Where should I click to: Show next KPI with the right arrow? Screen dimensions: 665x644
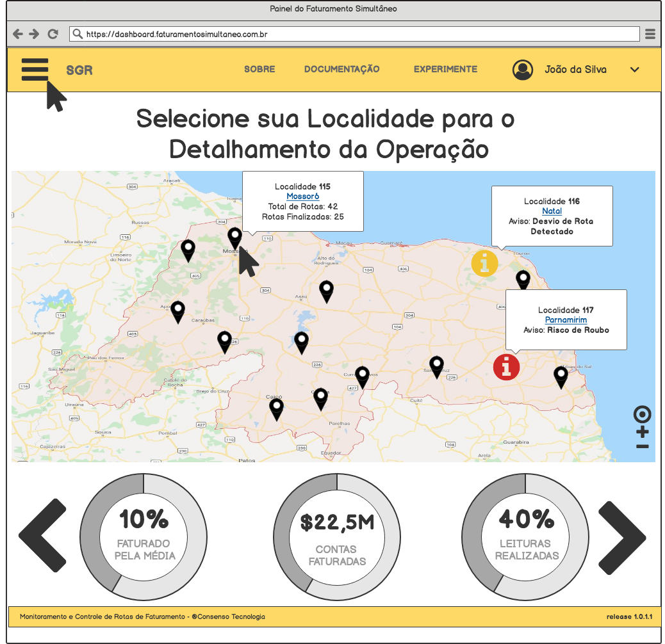pos(621,536)
